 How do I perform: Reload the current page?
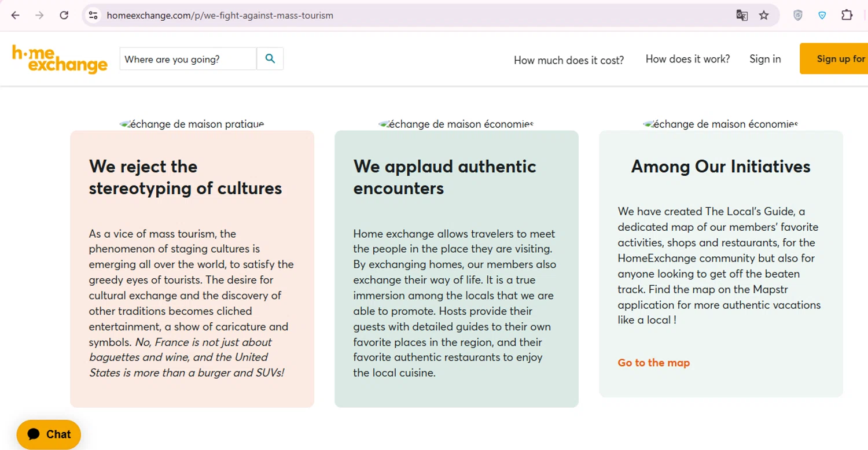(64, 16)
